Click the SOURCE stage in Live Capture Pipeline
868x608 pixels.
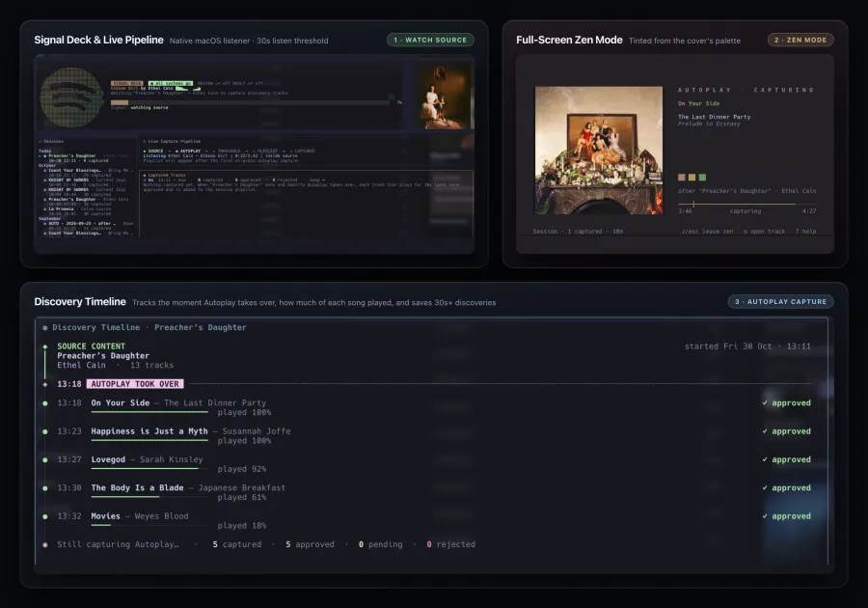[153, 151]
